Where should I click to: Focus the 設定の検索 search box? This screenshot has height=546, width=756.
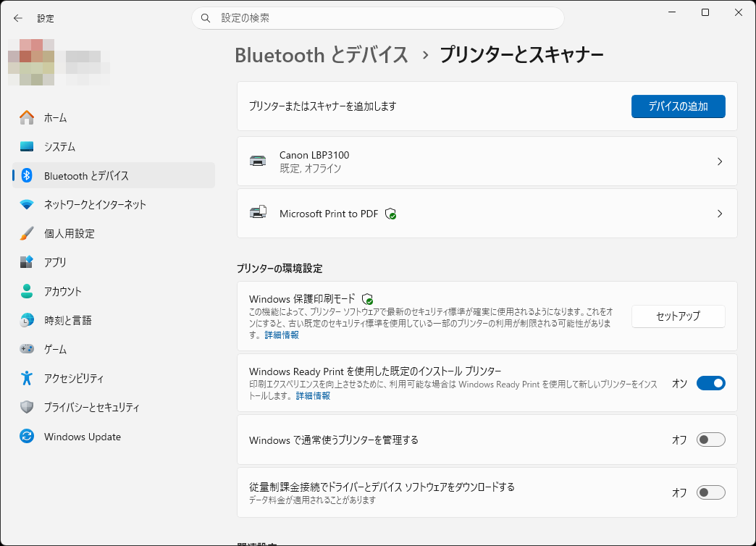tap(378, 18)
